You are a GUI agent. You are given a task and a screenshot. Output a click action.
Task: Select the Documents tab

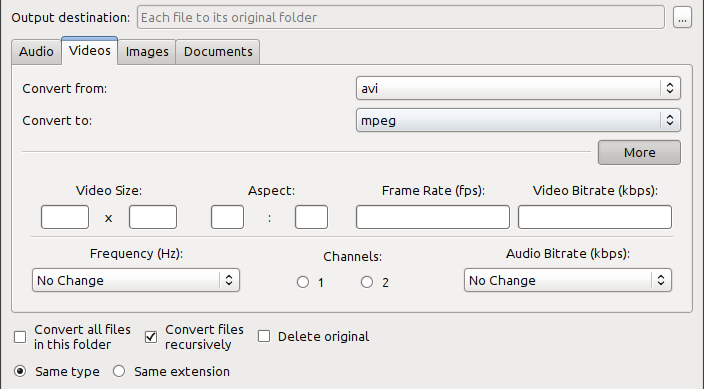click(218, 52)
